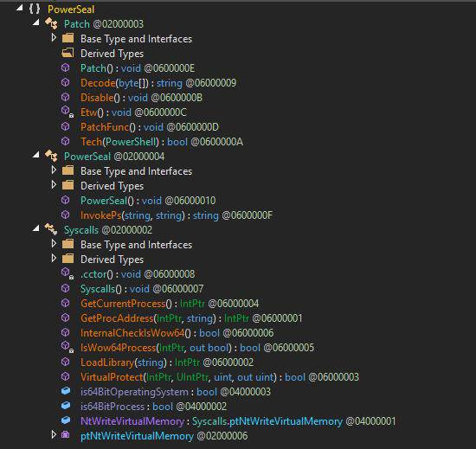Viewport: 476px width, 449px height.
Task: Expand Derived Types under Syscalls
Action: coord(54,258)
